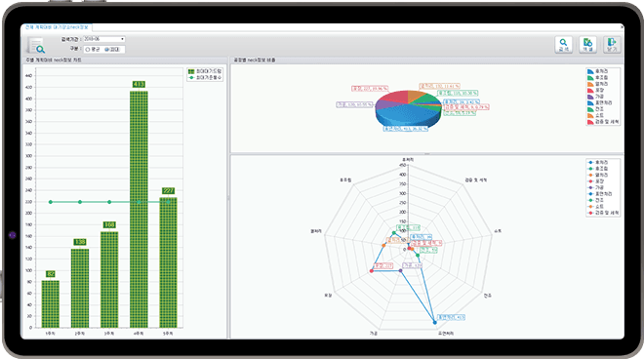This screenshot has width=644, height=359.
Task: Click the 1주차 axis label
Action: pyautogui.click(x=50, y=334)
